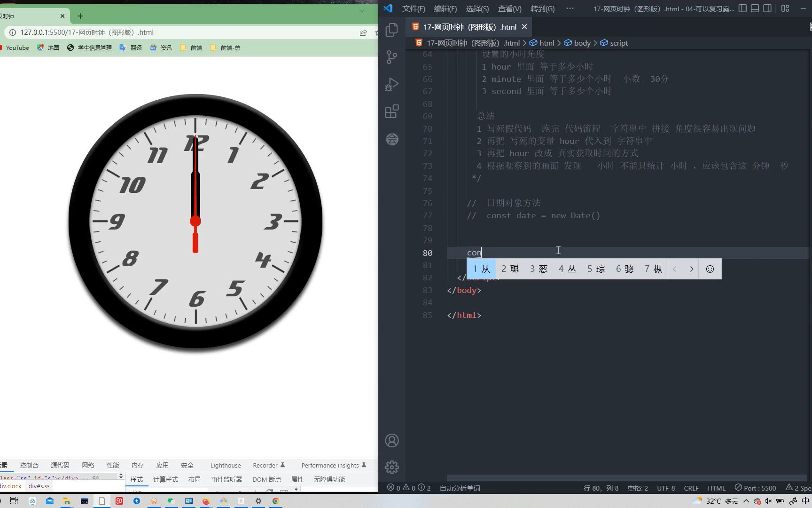This screenshot has height=508, width=812.
Task: Choose IME candidate 4 丛
Action: (x=567, y=269)
